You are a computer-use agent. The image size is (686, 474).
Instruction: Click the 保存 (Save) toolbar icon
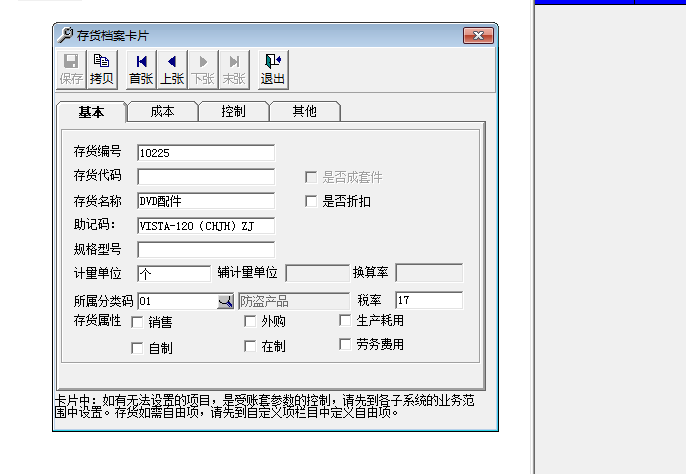[x=71, y=70]
